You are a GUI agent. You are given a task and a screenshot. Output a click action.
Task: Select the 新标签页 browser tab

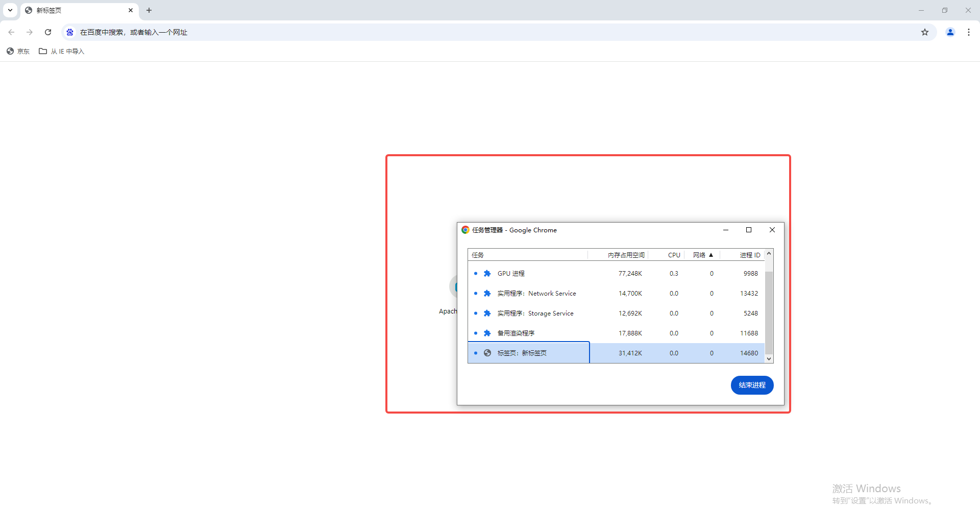80,10
